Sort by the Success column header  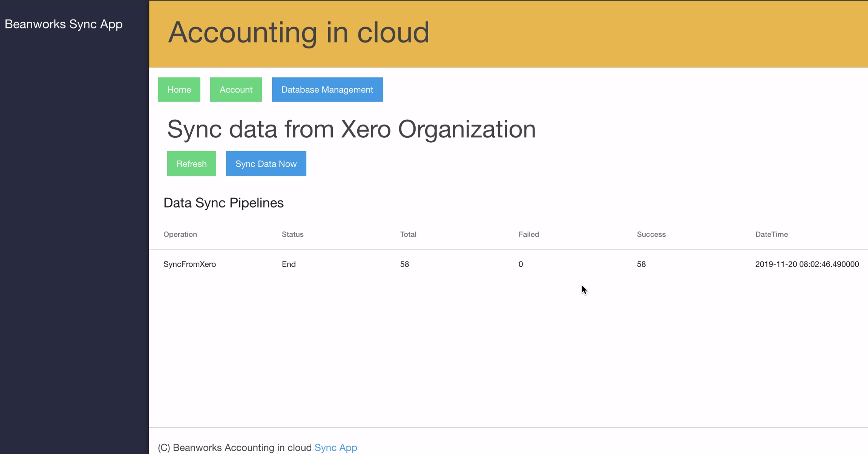[x=651, y=234]
